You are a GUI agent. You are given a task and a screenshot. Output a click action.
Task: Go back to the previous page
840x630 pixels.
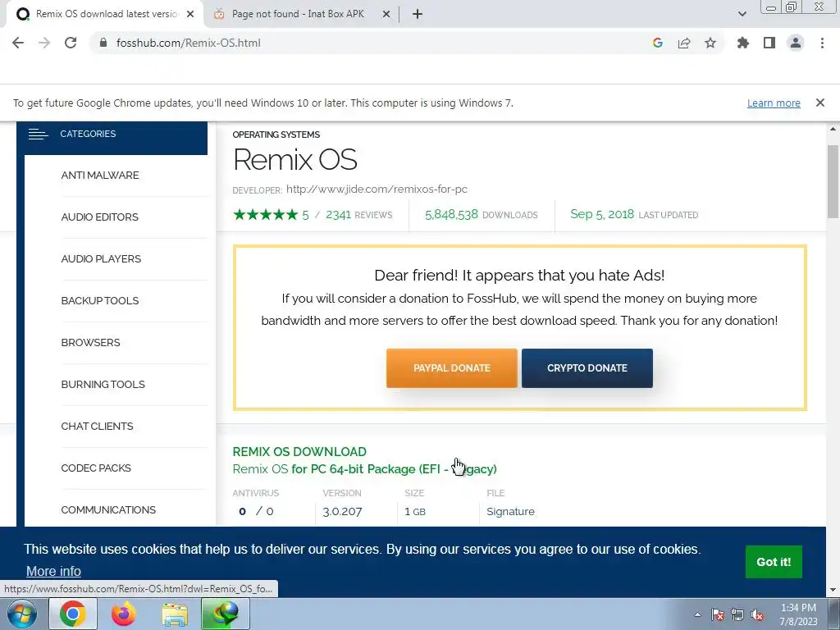tap(18, 43)
